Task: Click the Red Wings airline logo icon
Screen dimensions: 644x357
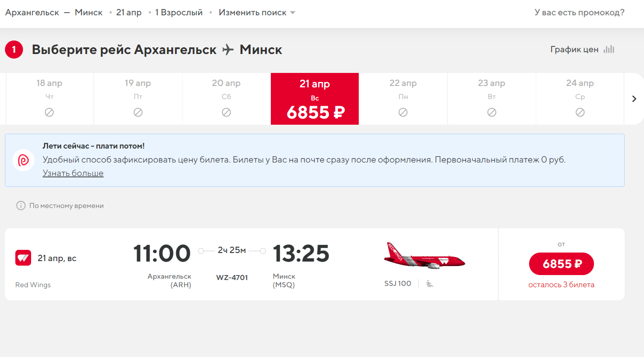Action: [23, 258]
